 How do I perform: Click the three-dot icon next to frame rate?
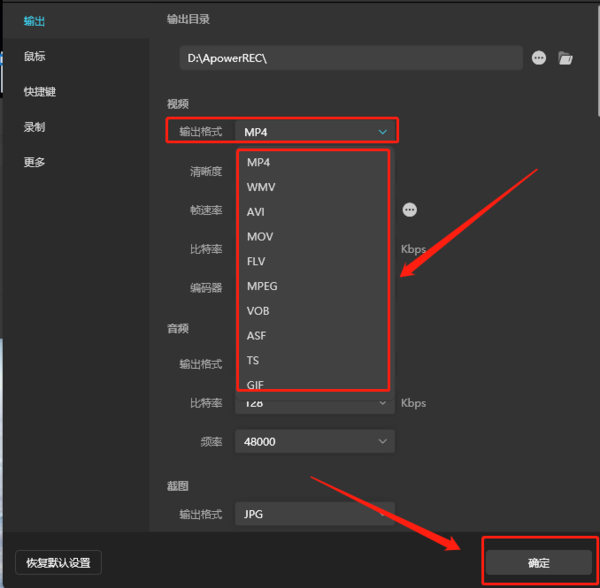[x=410, y=210]
